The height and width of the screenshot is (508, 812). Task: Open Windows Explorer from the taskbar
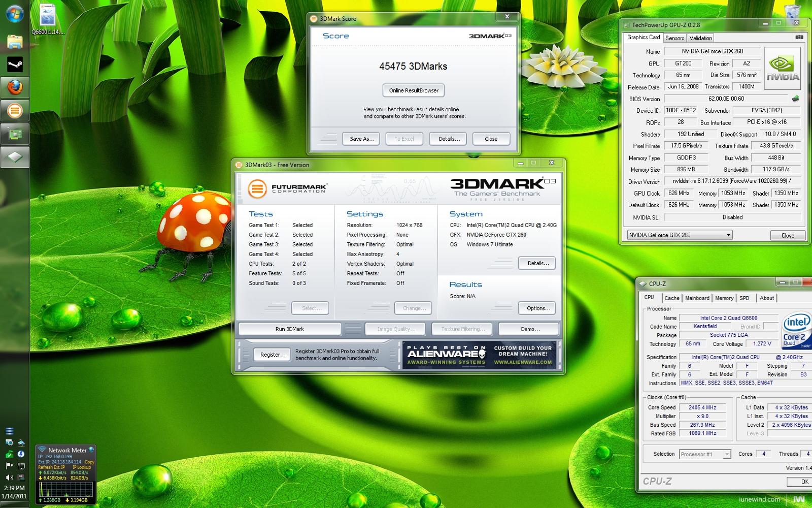[x=14, y=41]
